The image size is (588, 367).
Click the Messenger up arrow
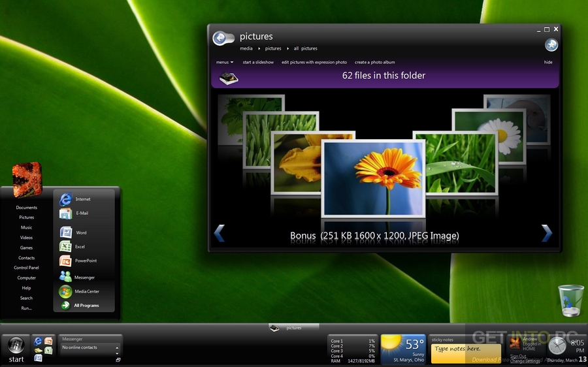click(117, 348)
